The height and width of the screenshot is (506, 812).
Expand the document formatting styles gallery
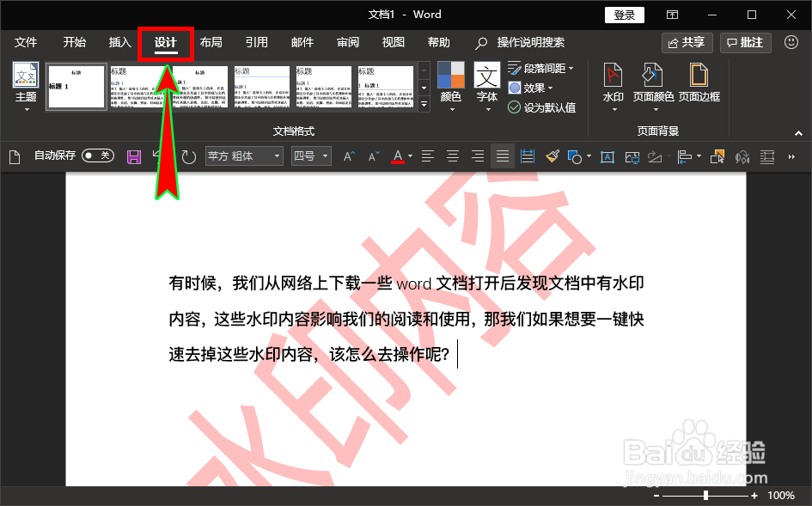coord(423,103)
